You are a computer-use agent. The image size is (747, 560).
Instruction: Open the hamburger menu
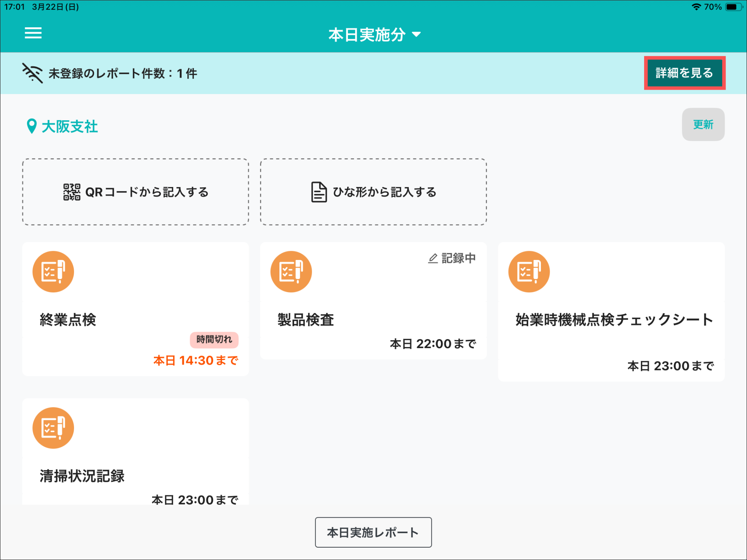[x=33, y=33]
